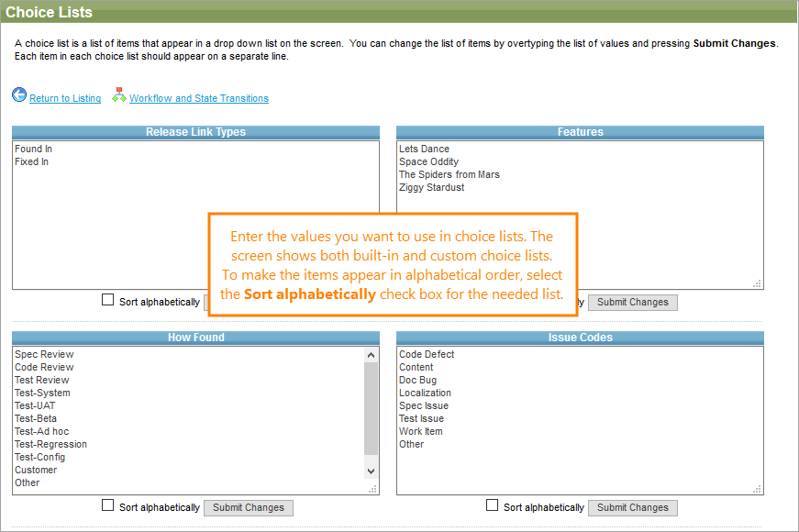The width and height of the screenshot is (799, 532).
Task: Click the Features section header
Action: 581,132
